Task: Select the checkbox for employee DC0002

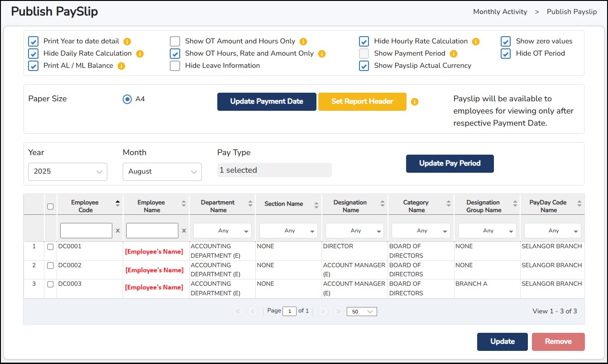Action: [50, 265]
